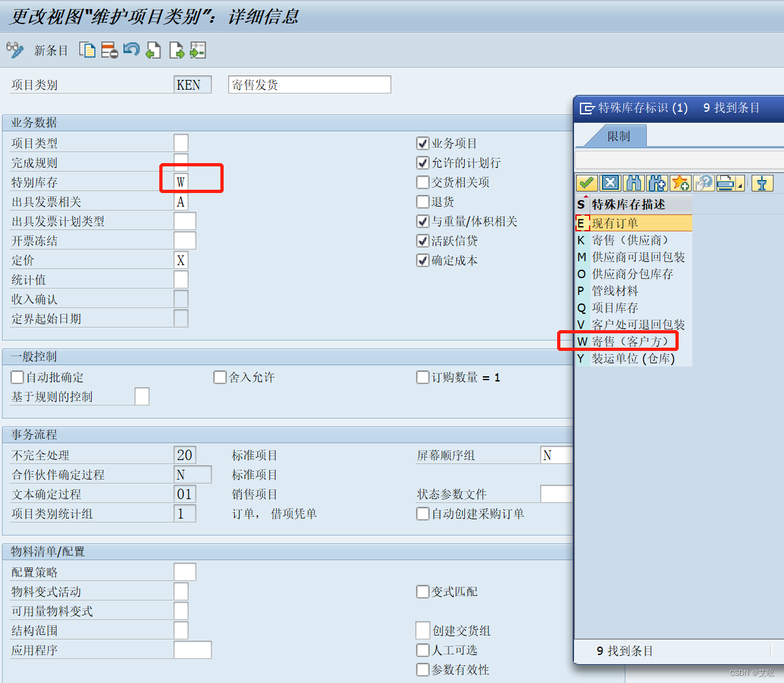Image resolution: width=784 pixels, height=683 pixels.
Task: Confirm selection with the green checkmark icon
Action: [x=586, y=183]
